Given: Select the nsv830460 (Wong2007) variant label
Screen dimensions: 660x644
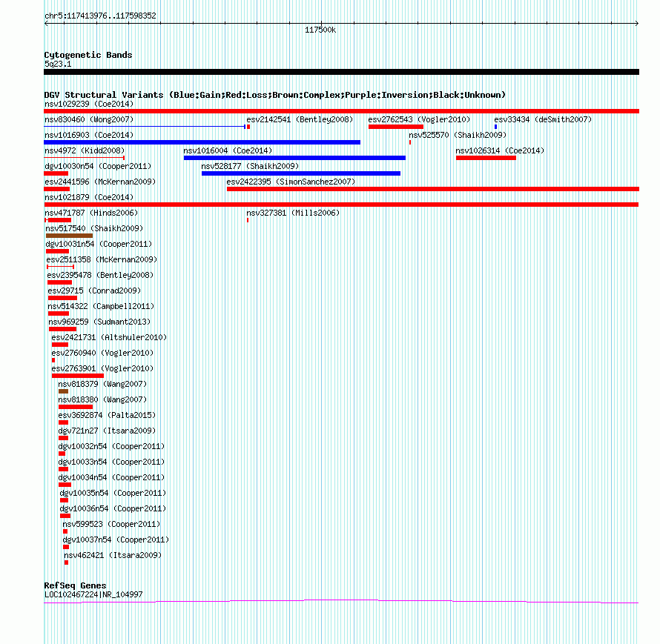Looking at the screenshot, I should point(89,119).
